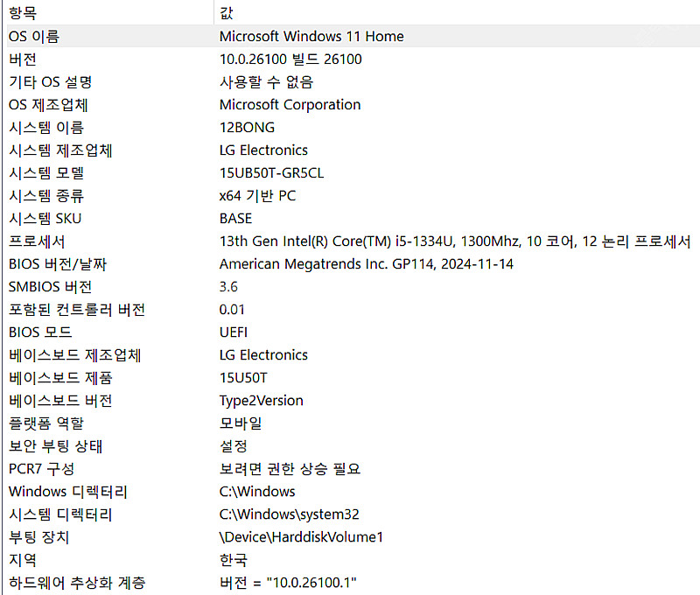700x595 pixels.
Task: Select value Microsoft Windows 11 Home
Action: pyautogui.click(x=311, y=36)
